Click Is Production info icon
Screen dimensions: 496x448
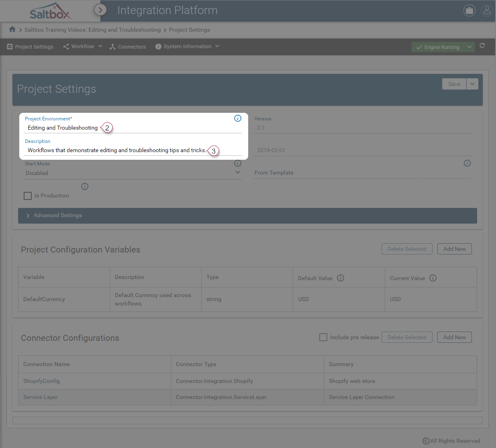pyautogui.click(x=85, y=186)
